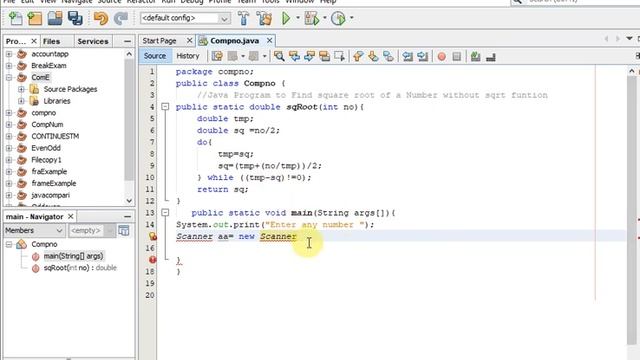
Task: Click the Save All toolbar icon
Action: [x=75, y=18]
